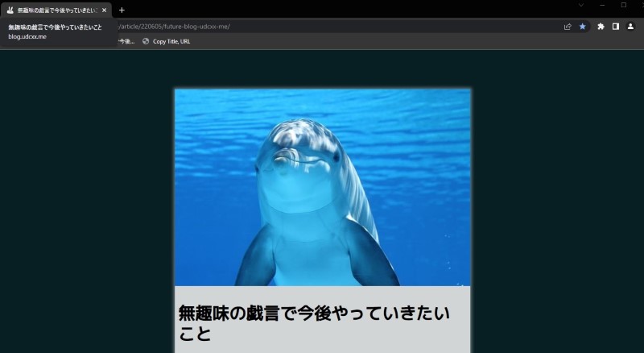This screenshot has height=353, width=644.
Task: Open a new tab with plus button
Action: pyautogui.click(x=122, y=10)
